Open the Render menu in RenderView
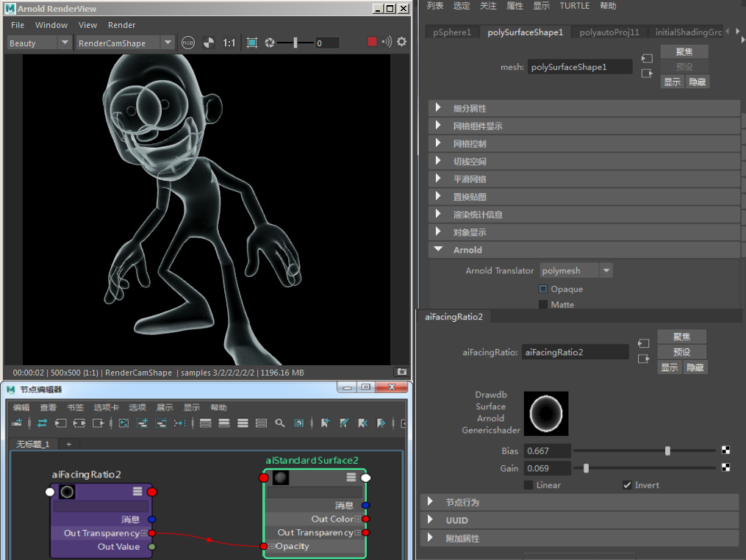 [x=121, y=25]
